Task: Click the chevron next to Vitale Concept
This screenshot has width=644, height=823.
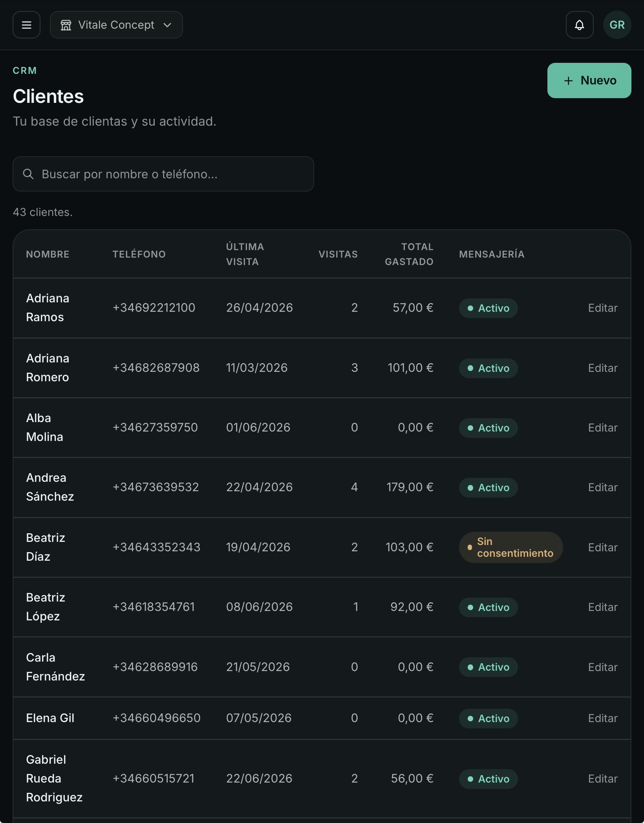Action: click(x=167, y=25)
